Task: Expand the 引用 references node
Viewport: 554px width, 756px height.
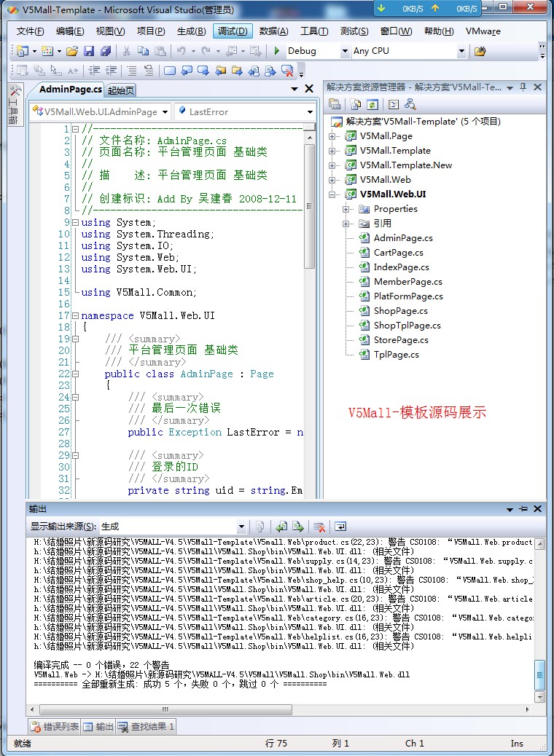Action: pyautogui.click(x=346, y=224)
